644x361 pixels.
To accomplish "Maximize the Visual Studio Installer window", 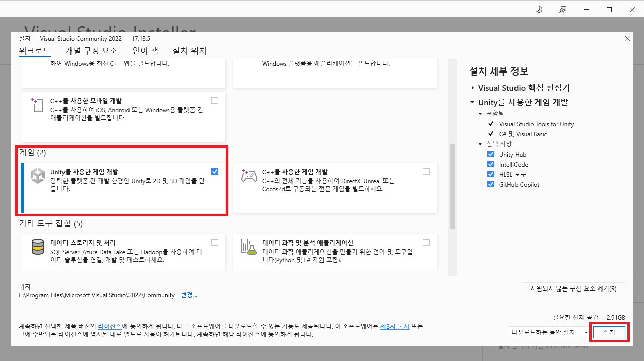I will [609, 10].
